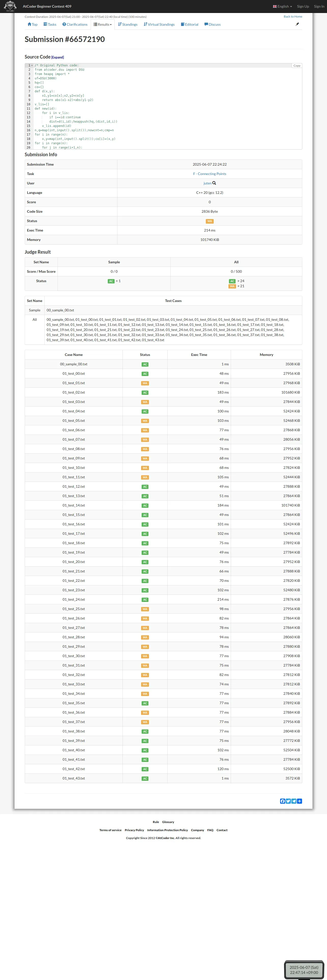Open the FAQ footer link
The image size is (327, 980).
[210, 830]
